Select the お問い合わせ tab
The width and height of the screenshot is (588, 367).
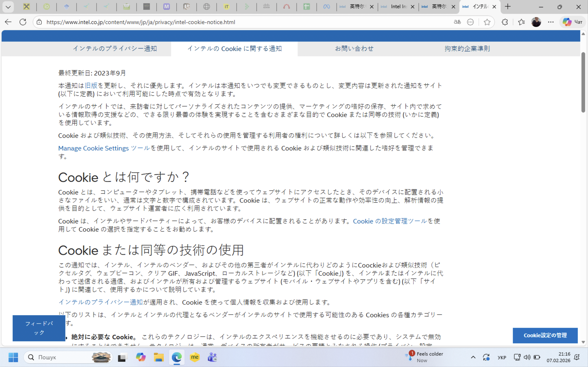point(354,49)
